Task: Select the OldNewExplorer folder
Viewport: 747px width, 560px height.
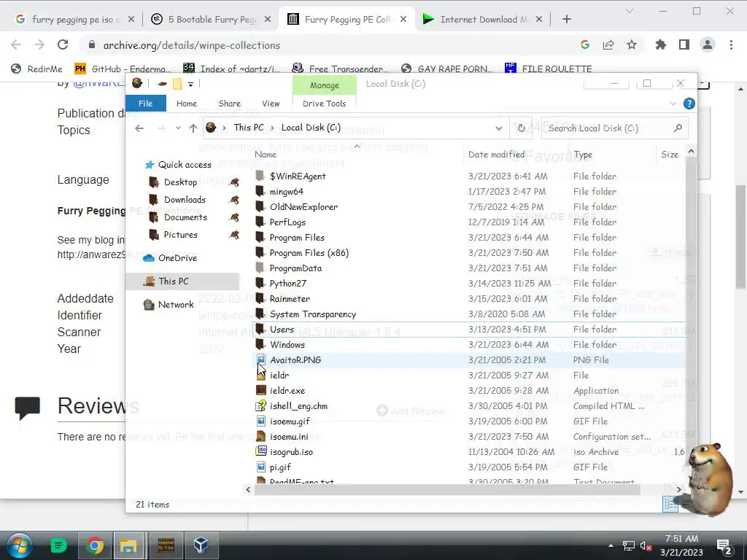Action: click(x=303, y=206)
